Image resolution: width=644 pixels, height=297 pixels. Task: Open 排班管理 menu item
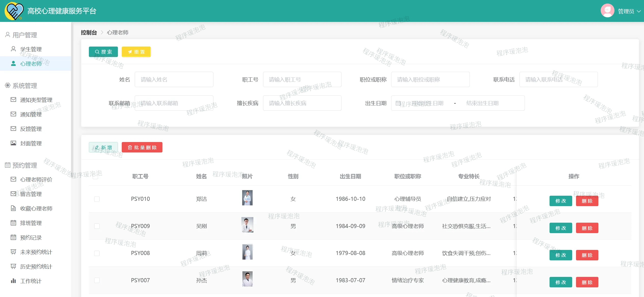pyautogui.click(x=31, y=223)
